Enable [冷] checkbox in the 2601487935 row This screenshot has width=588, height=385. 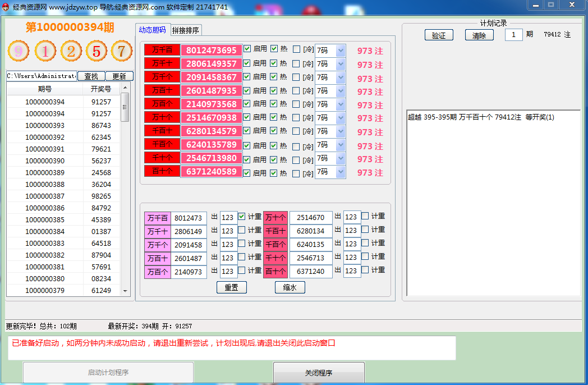(296, 90)
